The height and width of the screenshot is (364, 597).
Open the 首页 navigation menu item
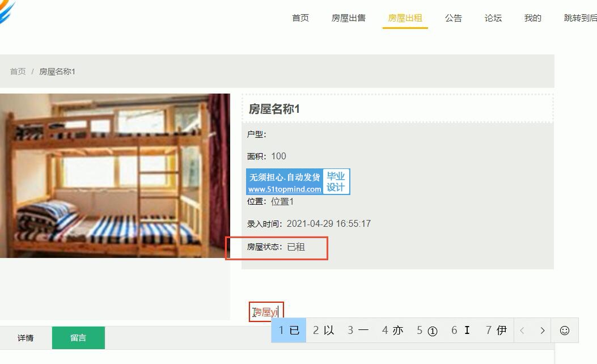coord(300,18)
